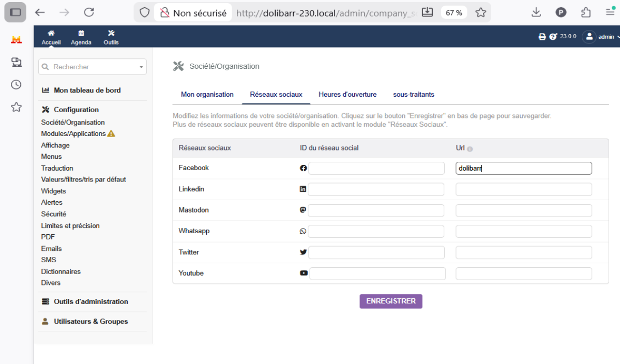Open the Emails settings link
This screenshot has width=620, height=364.
click(51, 249)
